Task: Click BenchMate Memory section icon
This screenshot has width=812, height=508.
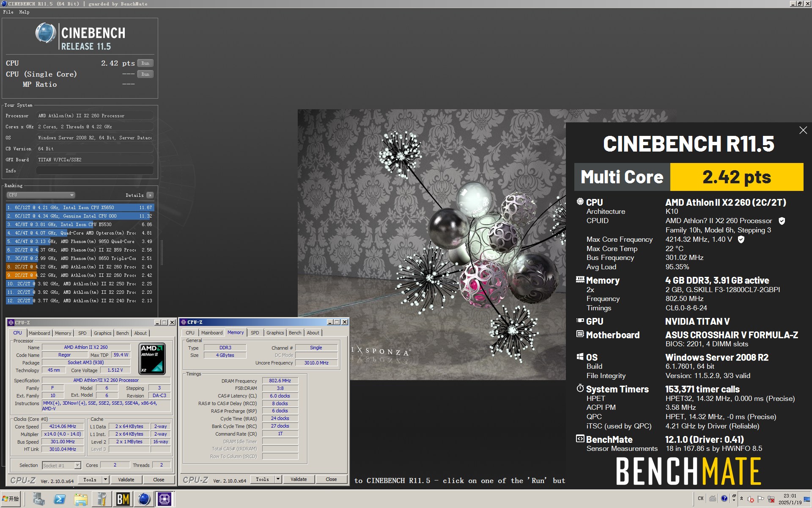Action: coord(580,279)
